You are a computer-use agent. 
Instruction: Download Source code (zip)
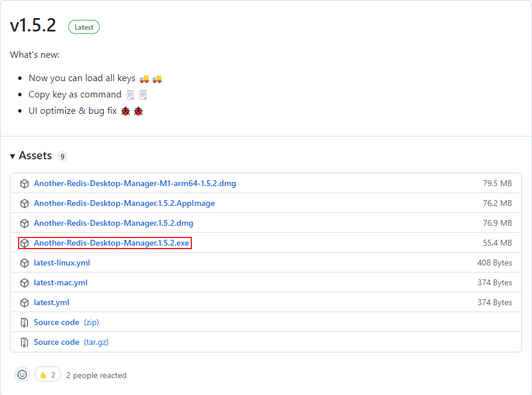(x=66, y=323)
